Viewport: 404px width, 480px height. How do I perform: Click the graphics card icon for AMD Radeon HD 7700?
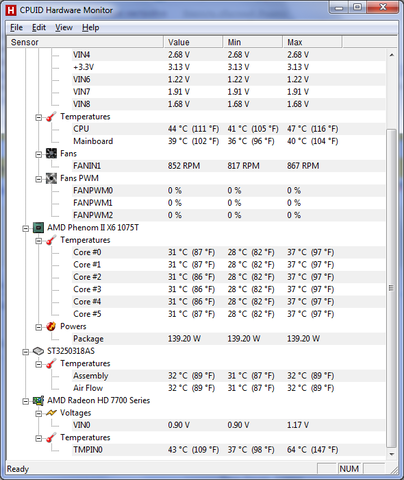pos(38,401)
